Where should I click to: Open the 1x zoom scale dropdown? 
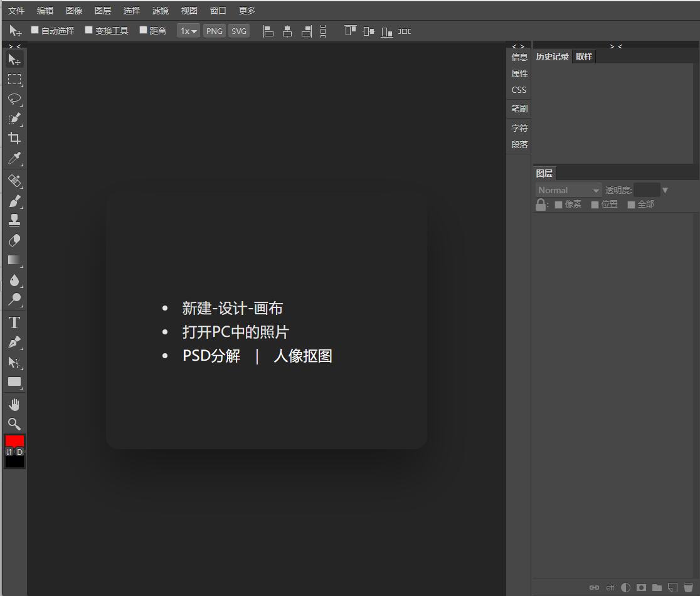pos(188,30)
